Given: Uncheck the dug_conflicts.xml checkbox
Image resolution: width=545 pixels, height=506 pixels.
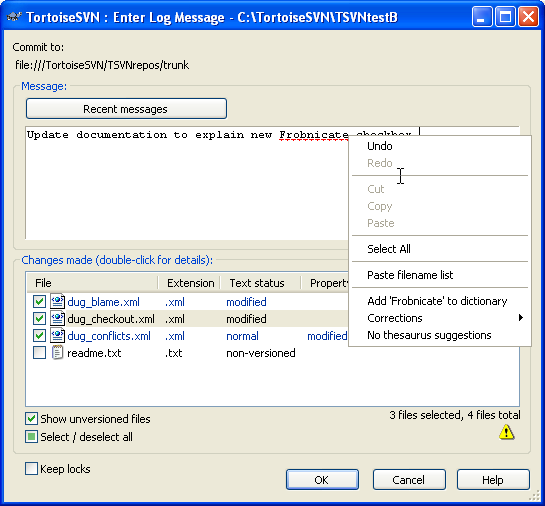Looking at the screenshot, I should [39, 335].
